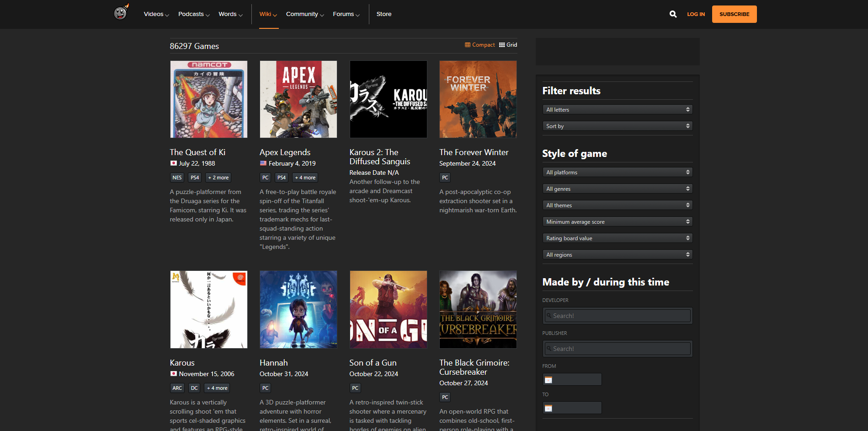Click the PC tag under Son of a Gun
The width and height of the screenshot is (868, 431).
(355, 388)
